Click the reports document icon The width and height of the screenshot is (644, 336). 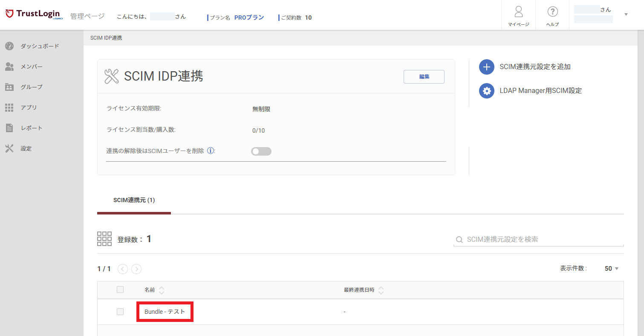pyautogui.click(x=9, y=128)
